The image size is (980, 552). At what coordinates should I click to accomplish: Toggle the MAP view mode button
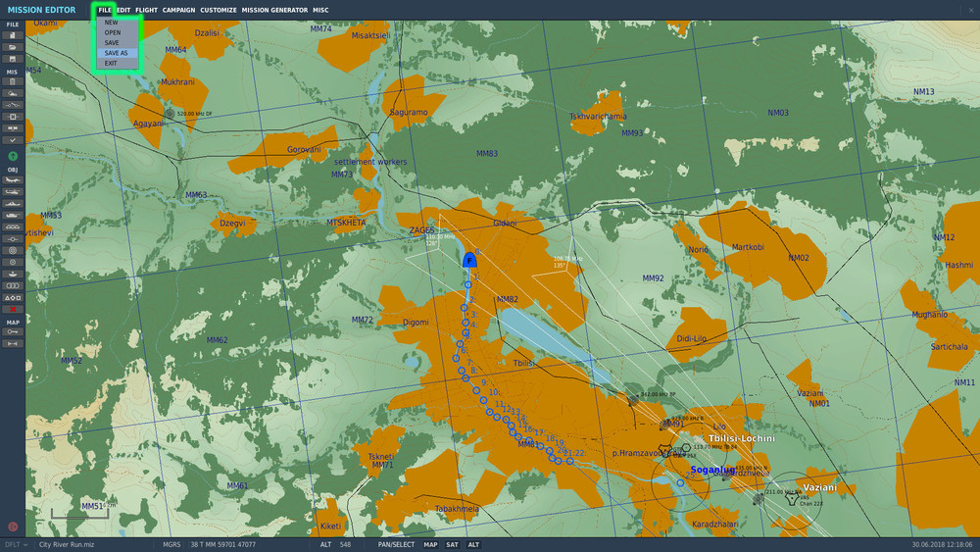tap(430, 544)
